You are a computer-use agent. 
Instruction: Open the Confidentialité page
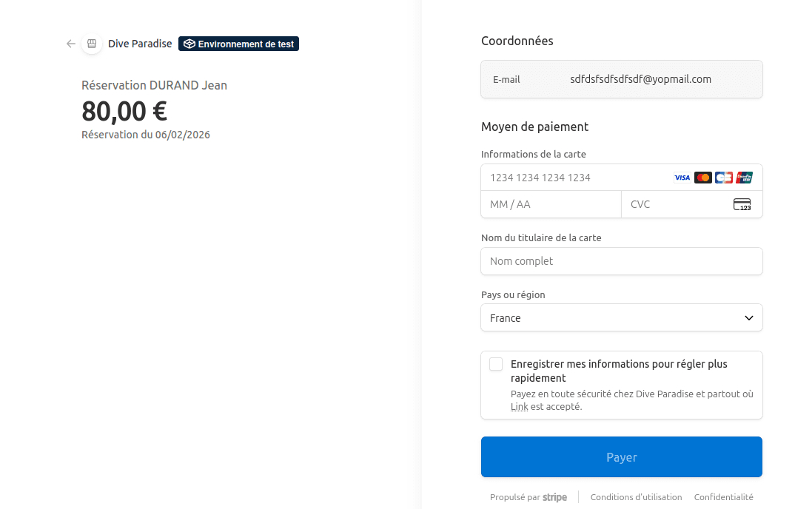723,497
